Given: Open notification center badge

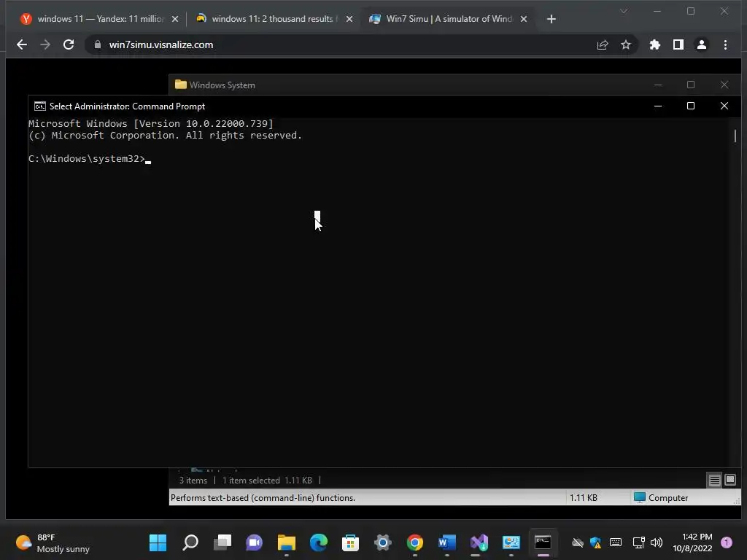Looking at the screenshot, I should pyautogui.click(x=727, y=542).
